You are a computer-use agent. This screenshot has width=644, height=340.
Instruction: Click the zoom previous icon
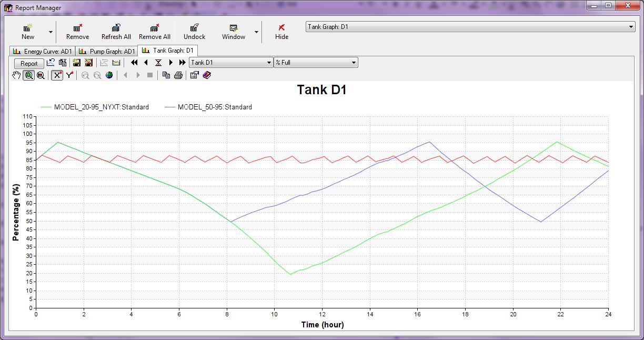tap(85, 75)
